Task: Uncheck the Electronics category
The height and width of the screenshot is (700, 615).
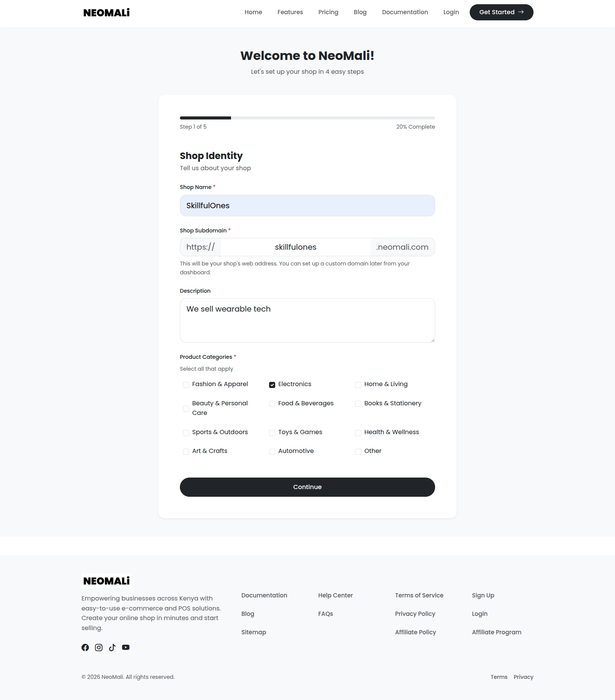Action: 272,385
